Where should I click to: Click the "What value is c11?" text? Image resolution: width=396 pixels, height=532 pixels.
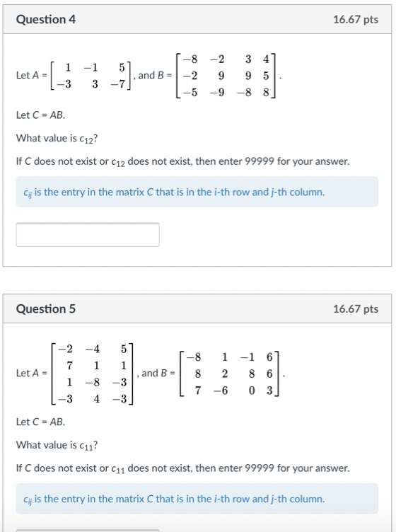57,445
